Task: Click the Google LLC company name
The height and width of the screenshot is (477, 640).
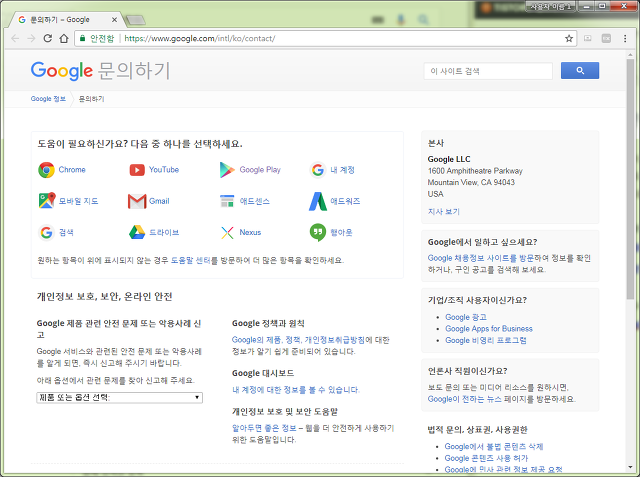Action: pyautogui.click(x=449, y=159)
